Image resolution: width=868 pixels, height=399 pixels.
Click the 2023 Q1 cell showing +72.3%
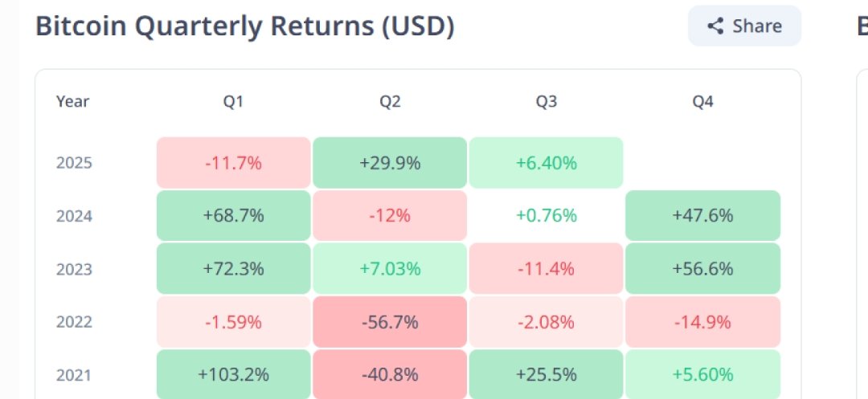(x=233, y=269)
